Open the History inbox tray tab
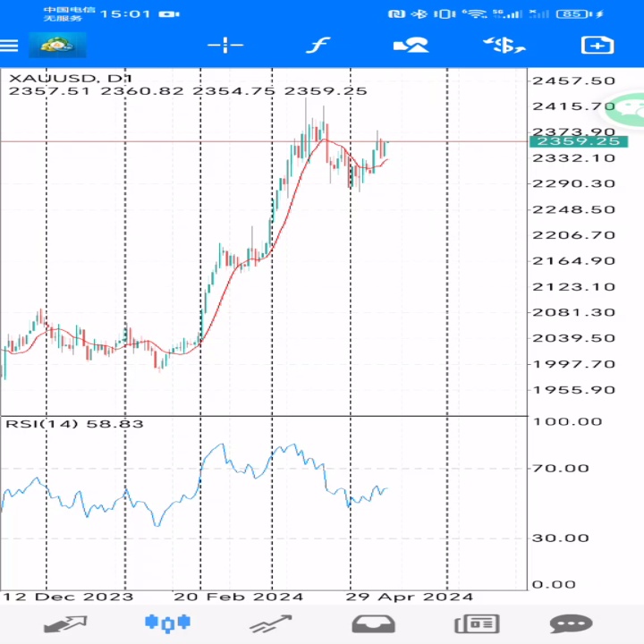 (373, 623)
